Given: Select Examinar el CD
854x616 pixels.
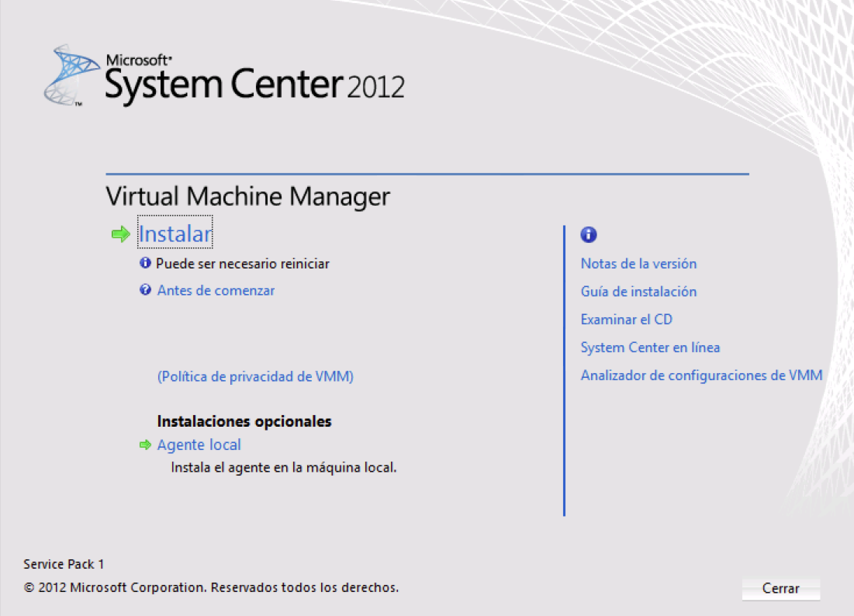Looking at the screenshot, I should tap(626, 319).
